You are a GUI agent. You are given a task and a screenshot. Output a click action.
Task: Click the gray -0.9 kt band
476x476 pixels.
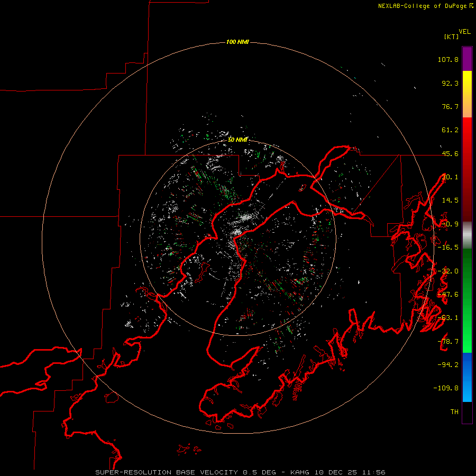[467, 235]
